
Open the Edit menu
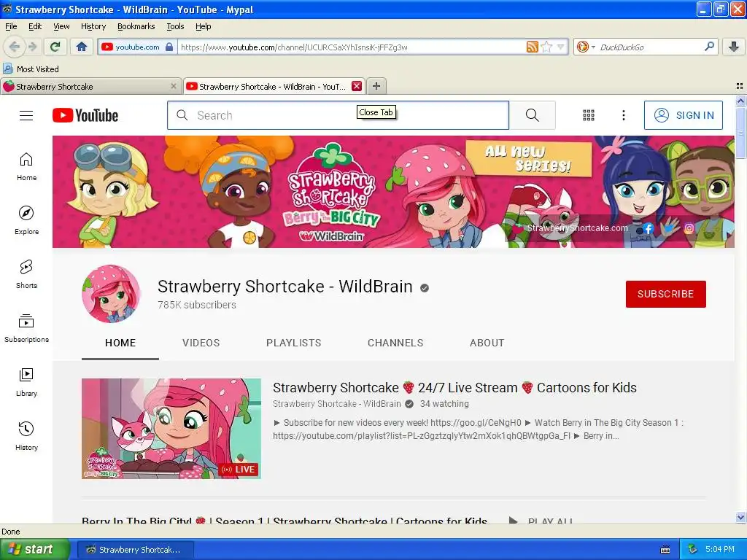tap(35, 26)
